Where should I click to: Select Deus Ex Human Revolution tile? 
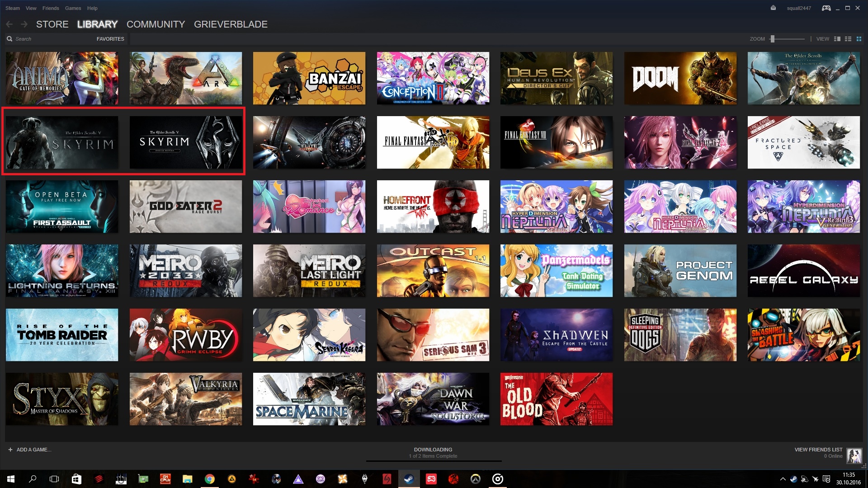pyautogui.click(x=557, y=78)
